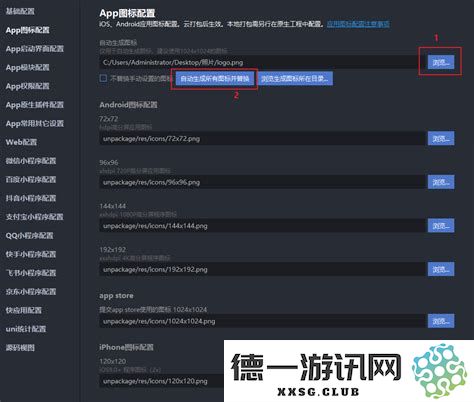The image size is (474, 402).
Task: Click the 自动生成图标 label
Action: pyautogui.click(x=118, y=43)
